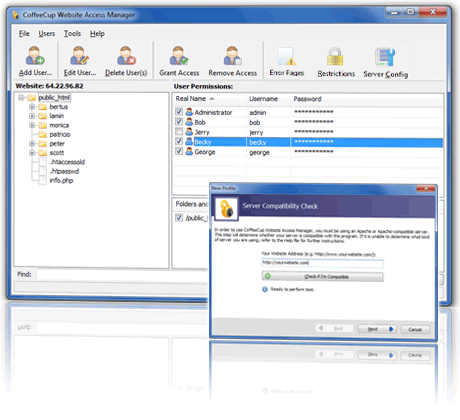Screen dimensions: 460x420
Task: Click the .htaccessold file icon
Action: 43,162
